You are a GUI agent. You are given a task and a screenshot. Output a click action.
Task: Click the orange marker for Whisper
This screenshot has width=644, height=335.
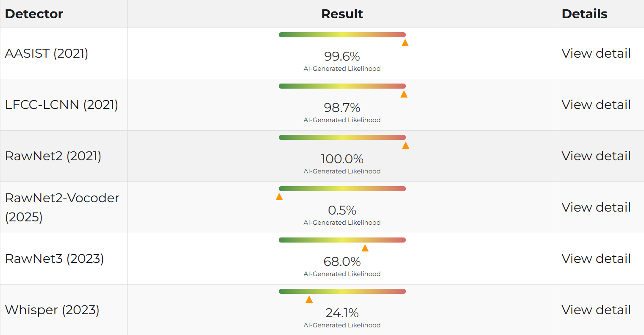(309, 299)
